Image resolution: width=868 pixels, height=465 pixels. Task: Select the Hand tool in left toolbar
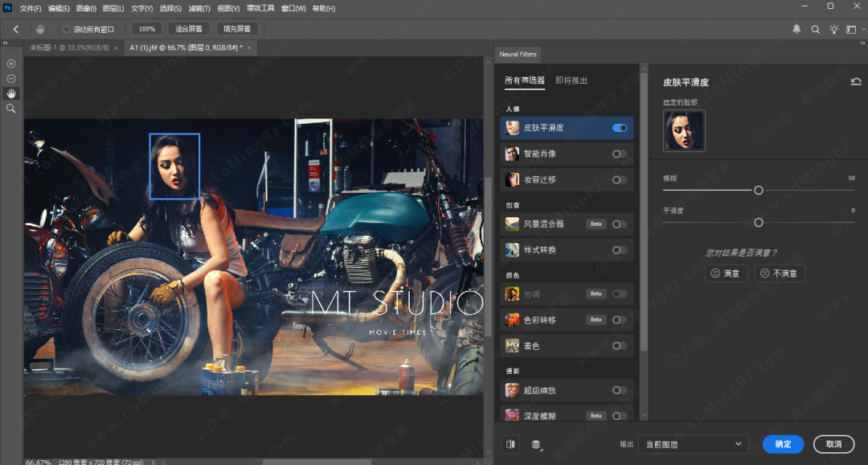click(x=11, y=93)
